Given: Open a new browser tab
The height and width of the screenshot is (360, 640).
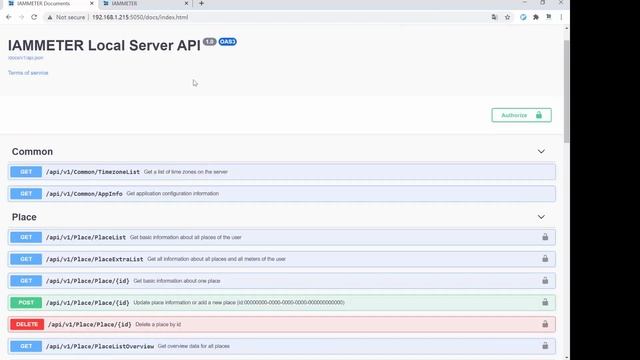Looking at the screenshot, I should 201,3.
